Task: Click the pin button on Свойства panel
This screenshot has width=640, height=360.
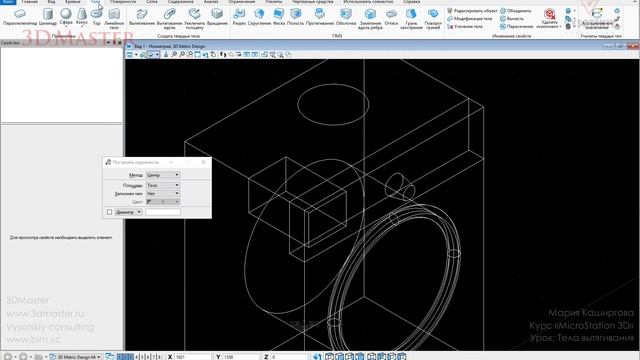Action: [x=114, y=43]
